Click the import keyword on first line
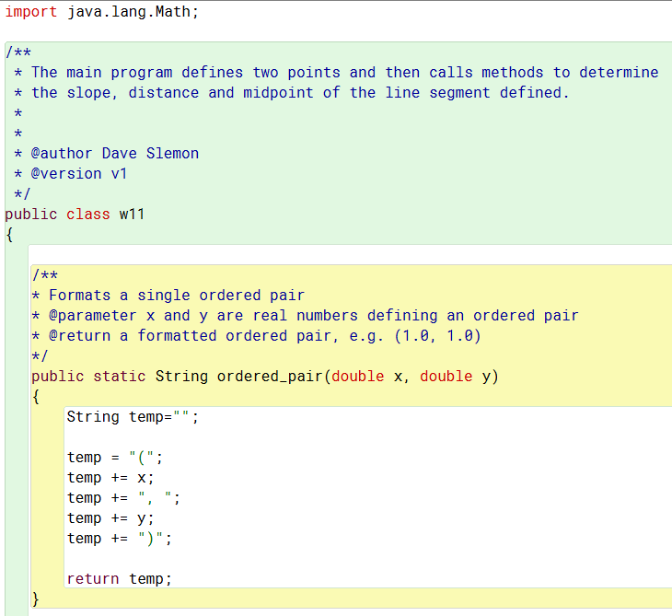672x616 pixels. [31, 12]
